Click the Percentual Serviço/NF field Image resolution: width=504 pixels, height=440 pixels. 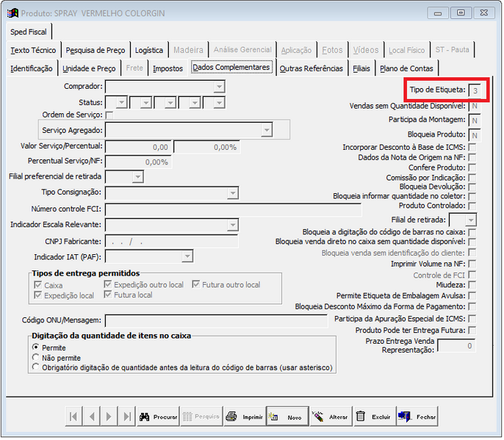click(x=138, y=162)
